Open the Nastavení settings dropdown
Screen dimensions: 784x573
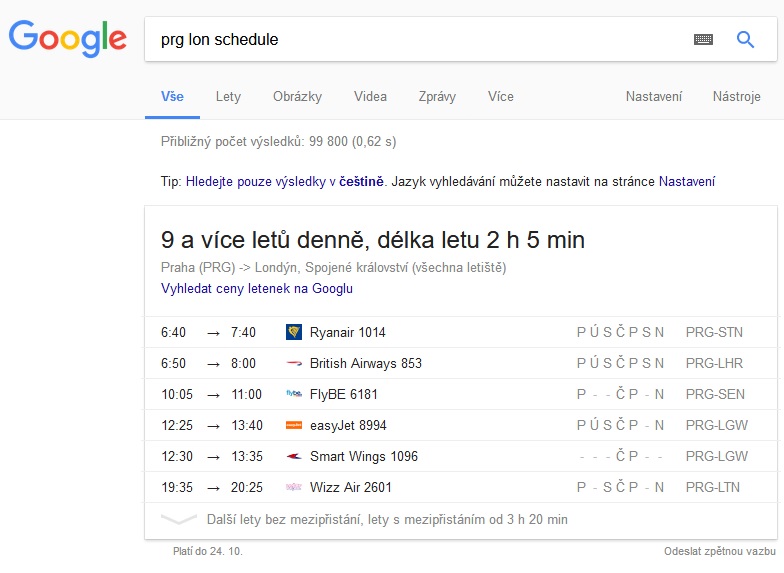(x=654, y=97)
